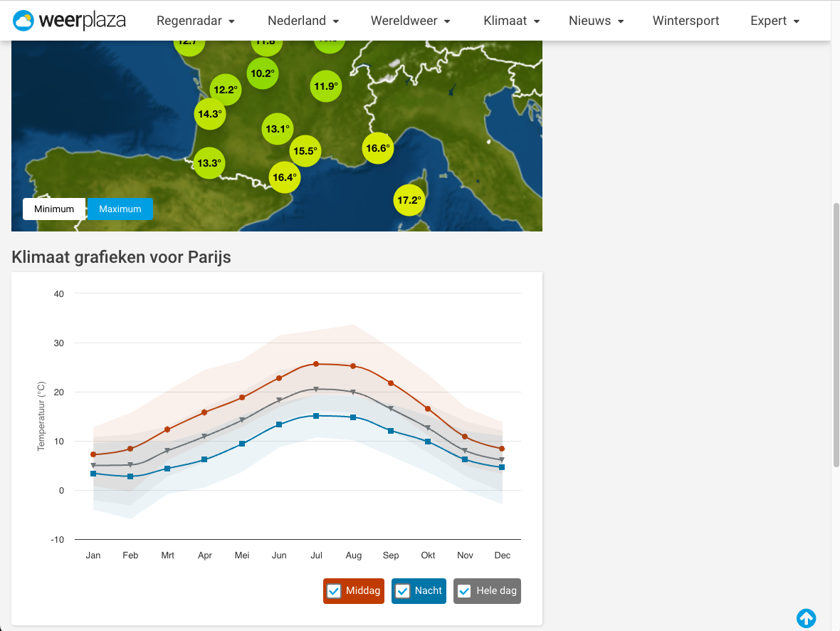Click the 11.9° temperature circle on map
The width and height of the screenshot is (840, 631).
coord(325,87)
